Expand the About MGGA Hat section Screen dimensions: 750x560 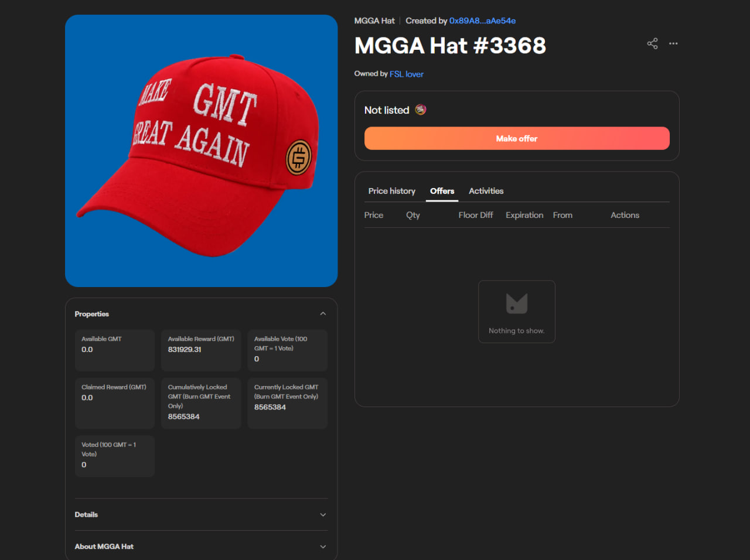click(x=201, y=547)
